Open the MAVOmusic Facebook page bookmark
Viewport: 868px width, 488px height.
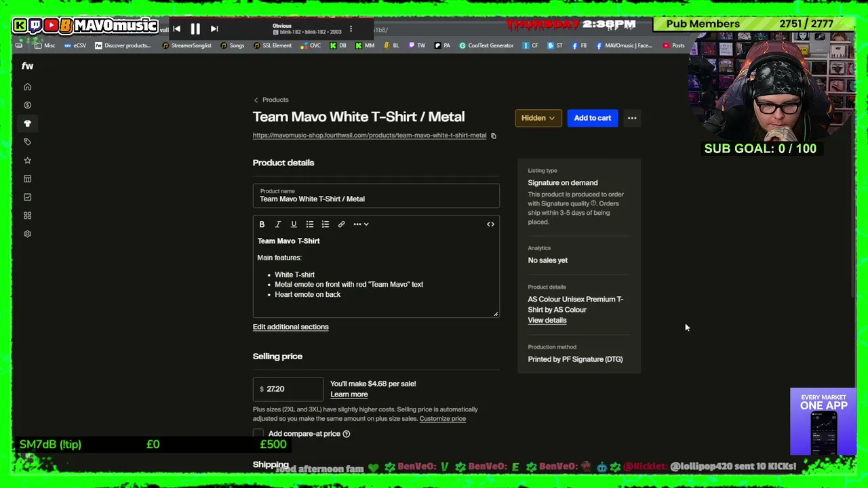click(x=625, y=45)
